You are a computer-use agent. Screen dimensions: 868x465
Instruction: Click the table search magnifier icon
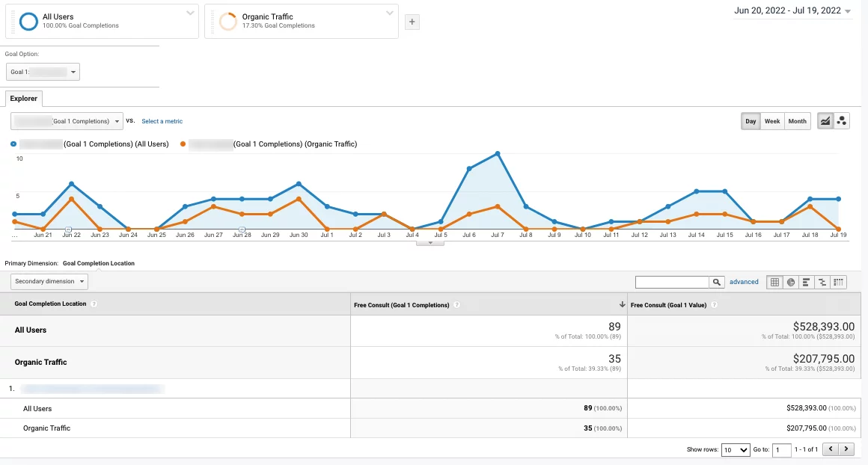(x=718, y=282)
